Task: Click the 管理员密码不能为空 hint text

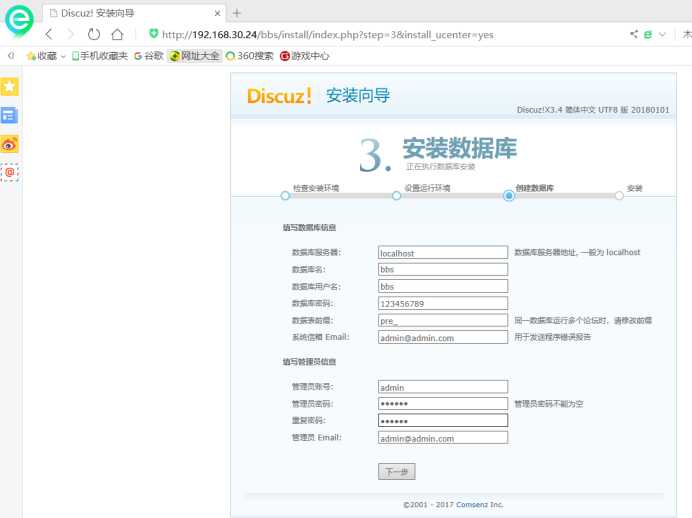Action: (x=549, y=404)
